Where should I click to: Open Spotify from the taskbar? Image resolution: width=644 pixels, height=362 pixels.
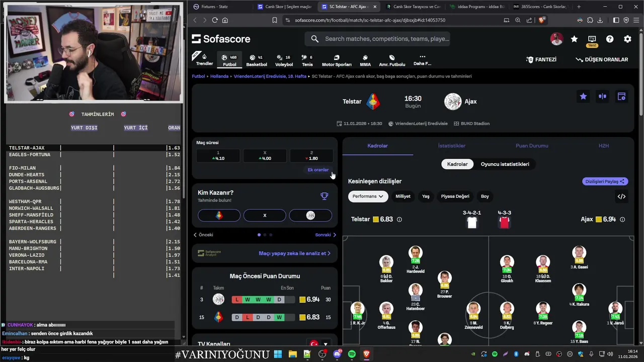click(x=352, y=354)
